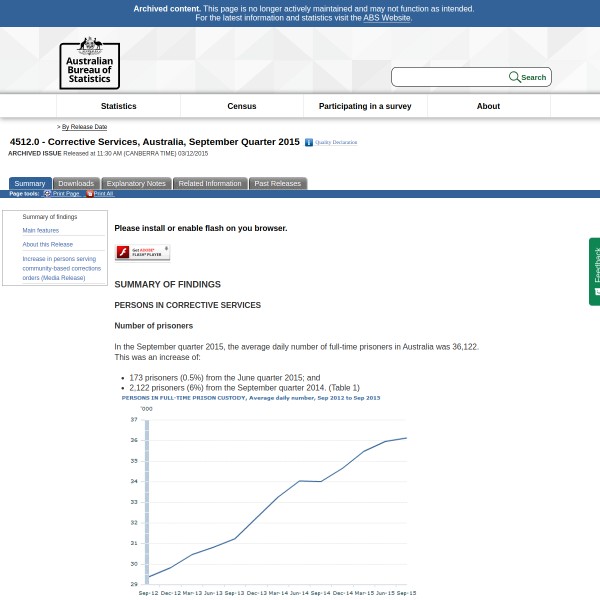Click the Search magnifier icon

point(515,77)
